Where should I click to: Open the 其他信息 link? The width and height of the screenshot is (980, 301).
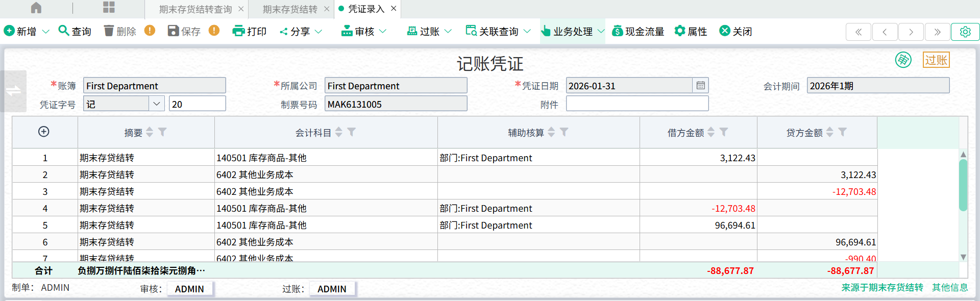point(949,288)
